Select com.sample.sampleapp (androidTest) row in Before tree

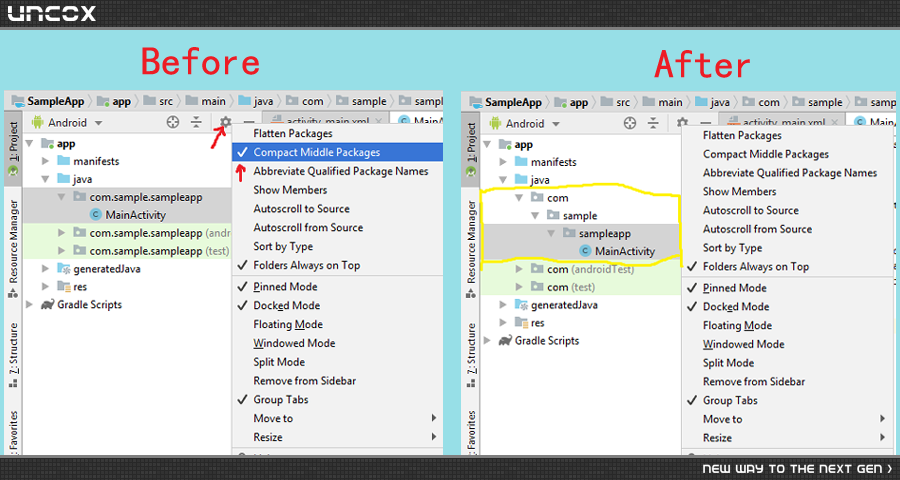click(x=128, y=233)
